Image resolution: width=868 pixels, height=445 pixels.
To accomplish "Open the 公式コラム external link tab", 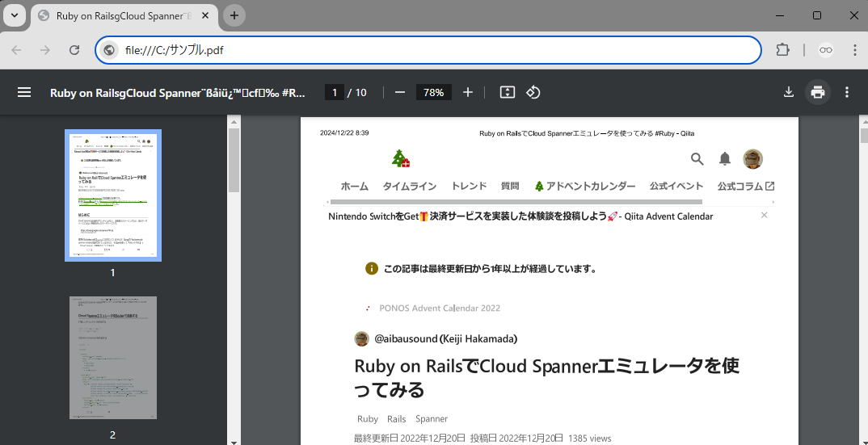I will pos(746,187).
